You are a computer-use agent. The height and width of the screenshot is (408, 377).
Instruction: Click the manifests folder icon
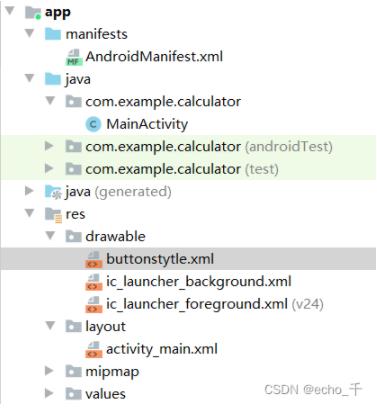pyautogui.click(x=53, y=34)
